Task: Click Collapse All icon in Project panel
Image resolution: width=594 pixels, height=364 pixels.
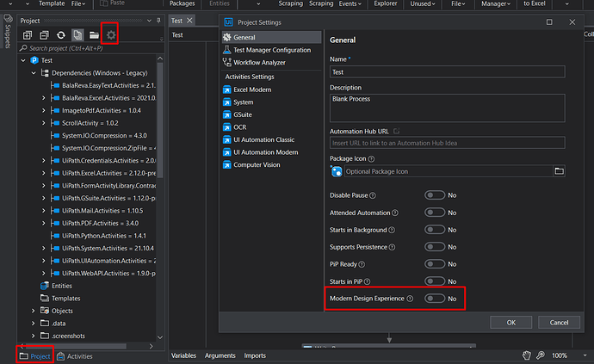Action: click(x=44, y=35)
